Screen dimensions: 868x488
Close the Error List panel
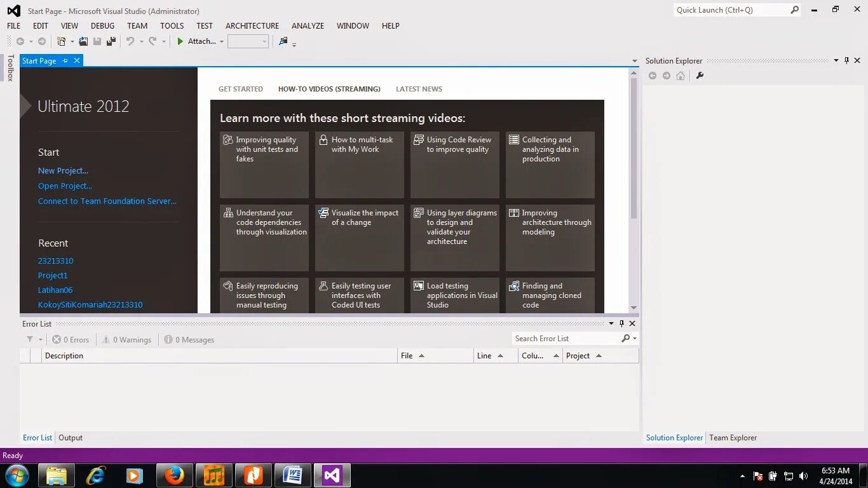(x=632, y=323)
